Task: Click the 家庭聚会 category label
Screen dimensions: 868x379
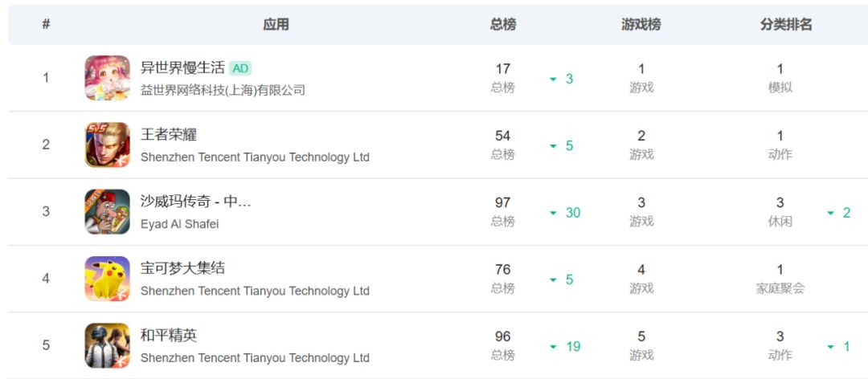Action: click(x=780, y=288)
